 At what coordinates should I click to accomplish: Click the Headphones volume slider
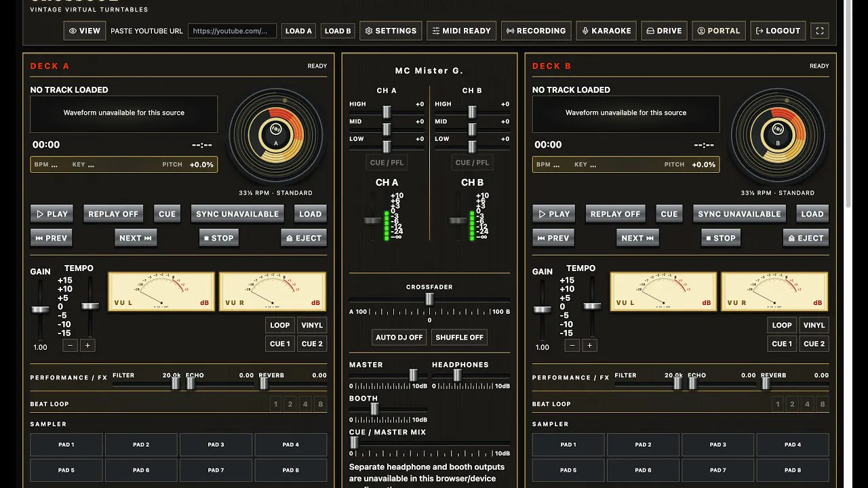pyautogui.click(x=471, y=375)
